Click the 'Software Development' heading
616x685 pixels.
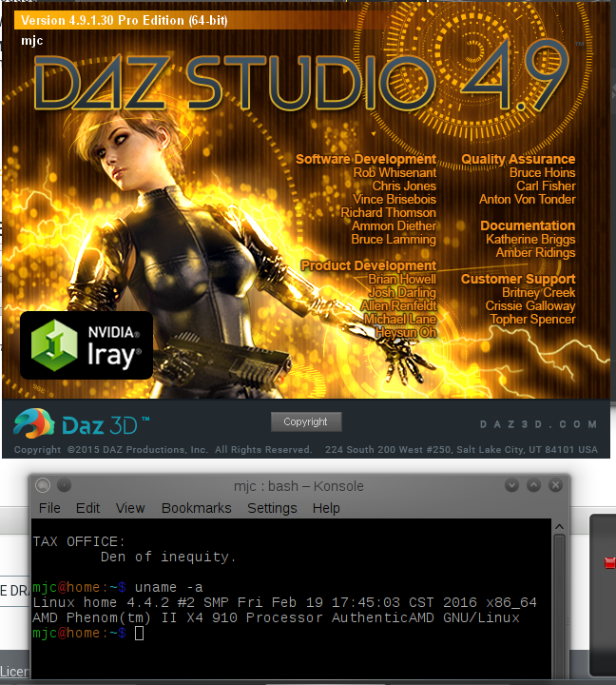[x=366, y=159]
